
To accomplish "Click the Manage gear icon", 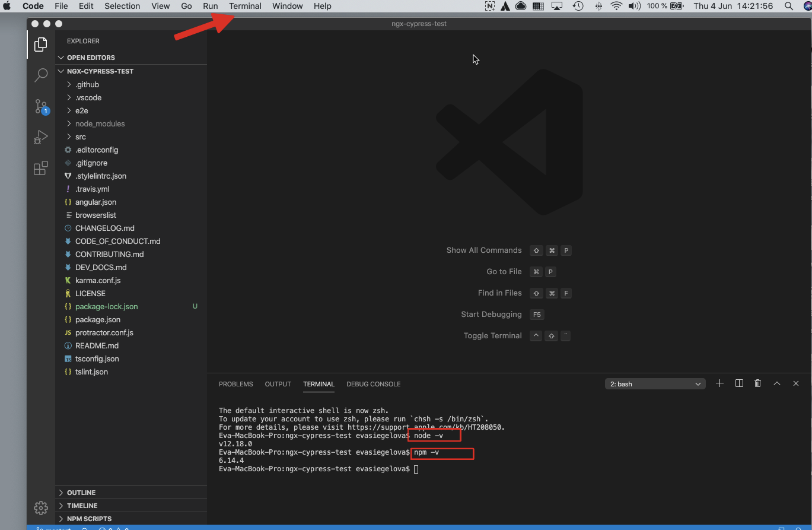I will coord(41,508).
